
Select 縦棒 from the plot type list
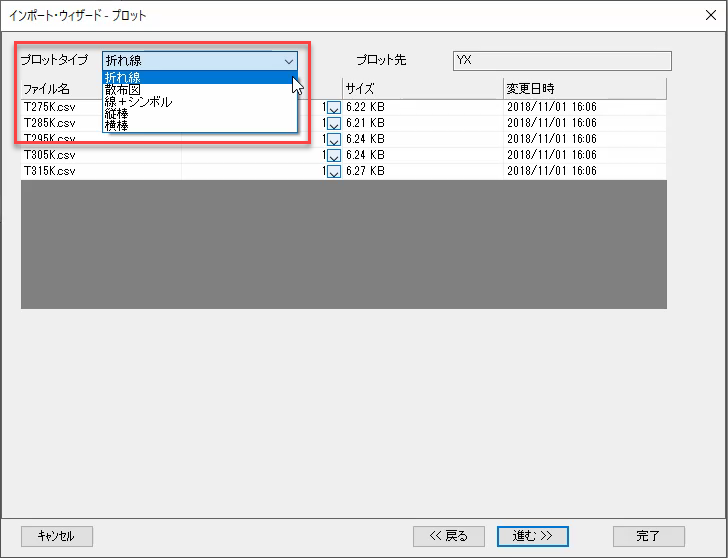point(199,114)
